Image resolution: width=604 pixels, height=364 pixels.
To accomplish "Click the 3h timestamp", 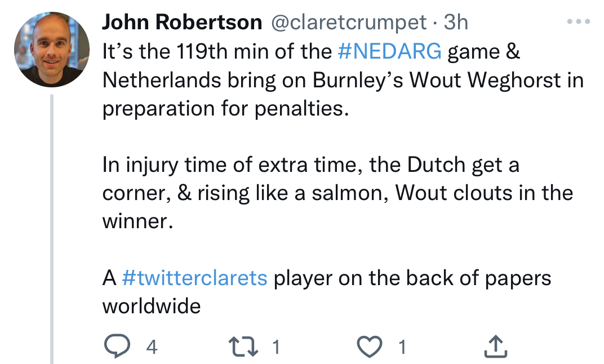I will tap(456, 23).
